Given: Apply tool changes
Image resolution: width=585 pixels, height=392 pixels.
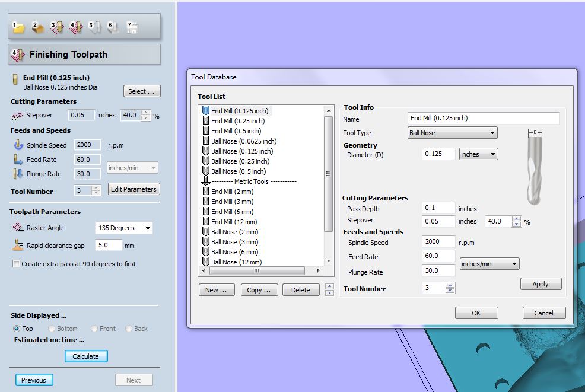Looking at the screenshot, I should 541,284.
